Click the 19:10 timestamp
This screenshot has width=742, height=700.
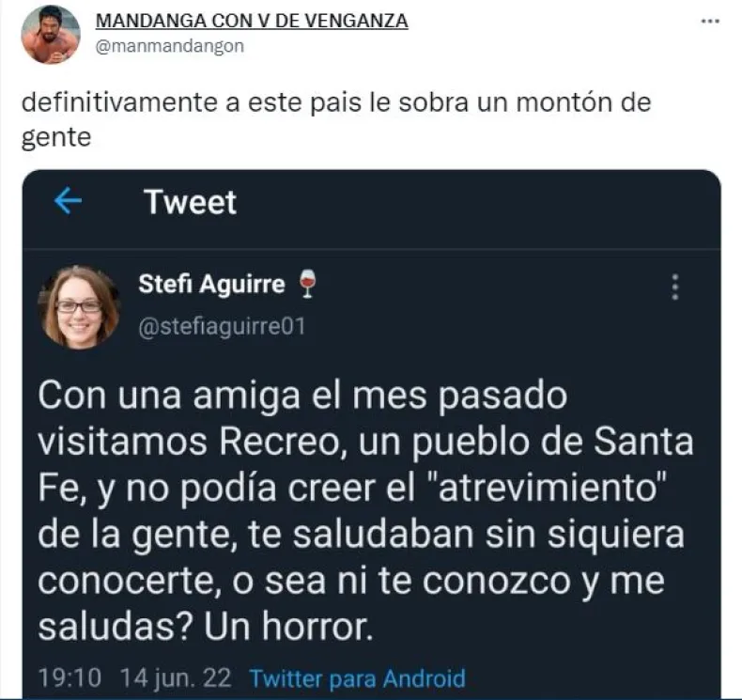pos(70,677)
